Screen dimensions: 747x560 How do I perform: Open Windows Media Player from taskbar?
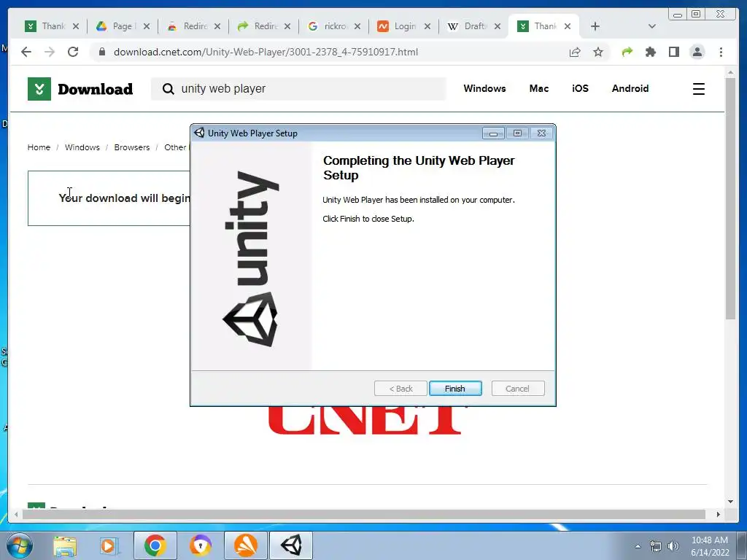[x=109, y=545]
